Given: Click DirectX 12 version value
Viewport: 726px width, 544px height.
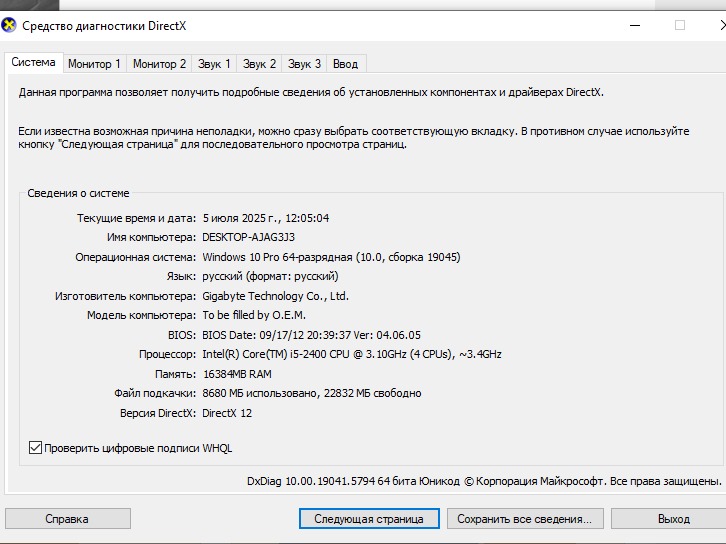Looking at the screenshot, I should [227, 413].
